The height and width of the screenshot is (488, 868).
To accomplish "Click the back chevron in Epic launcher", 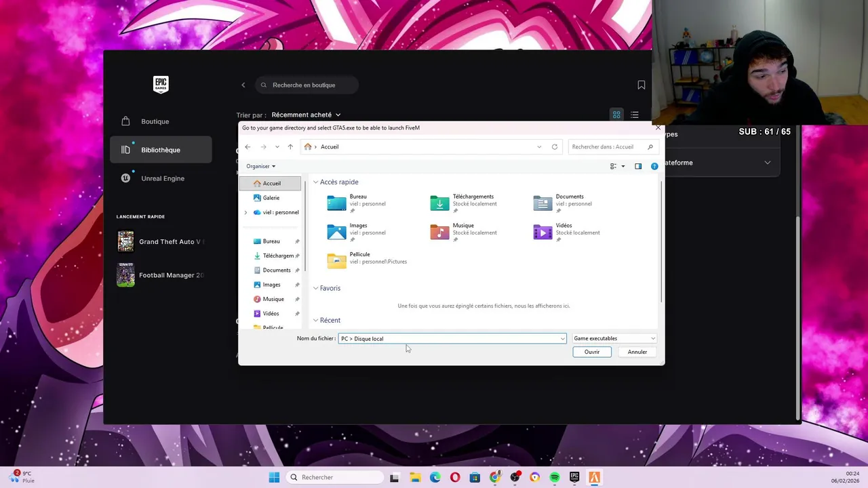I will pyautogui.click(x=243, y=85).
